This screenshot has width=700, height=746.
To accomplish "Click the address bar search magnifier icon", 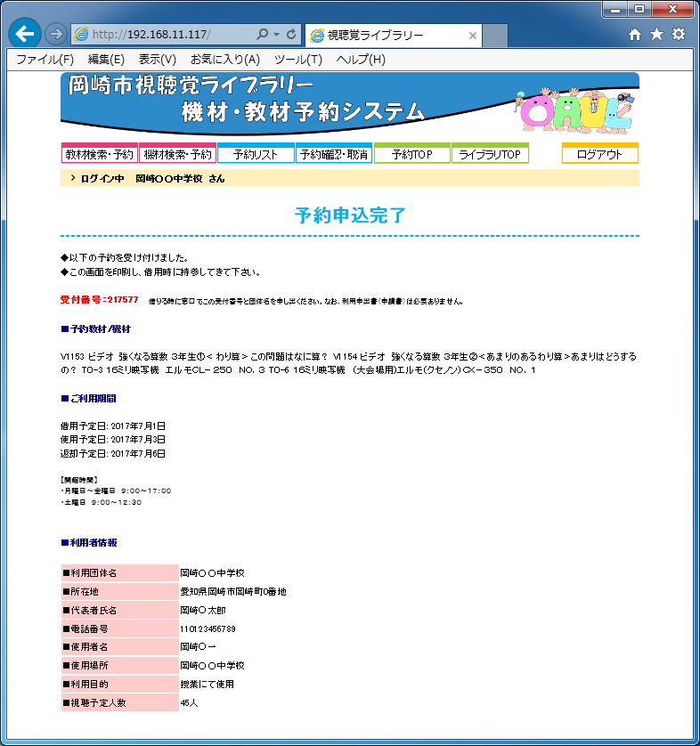I will pyautogui.click(x=262, y=35).
